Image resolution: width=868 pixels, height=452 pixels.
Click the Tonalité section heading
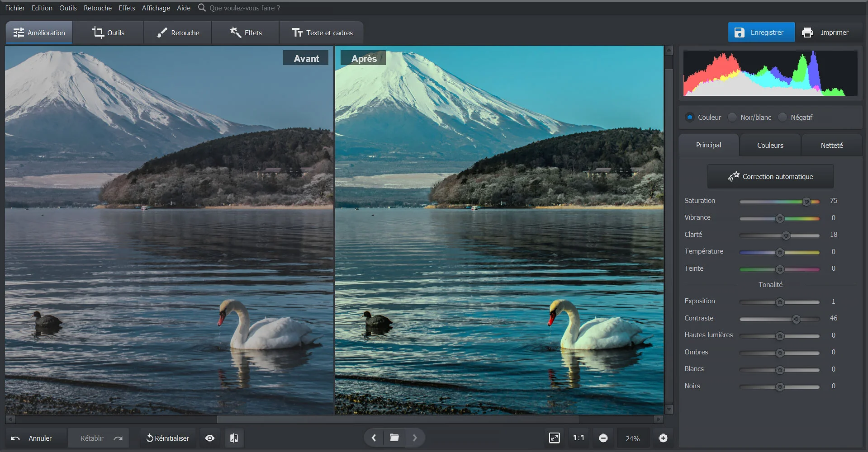(770, 284)
